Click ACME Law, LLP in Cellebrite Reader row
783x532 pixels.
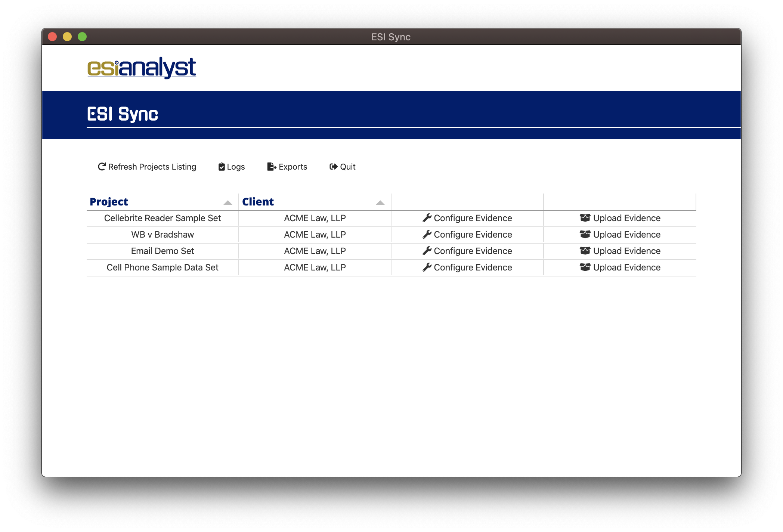pyautogui.click(x=315, y=218)
